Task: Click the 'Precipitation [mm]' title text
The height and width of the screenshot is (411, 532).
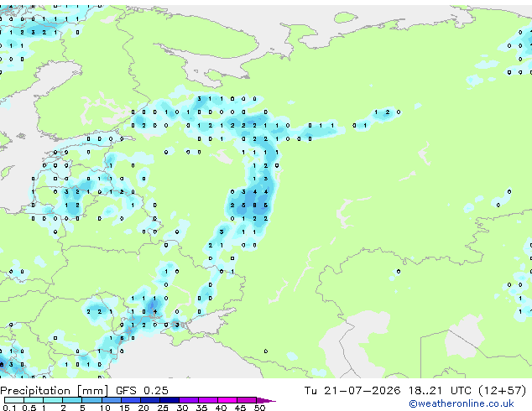Action: coord(55,391)
